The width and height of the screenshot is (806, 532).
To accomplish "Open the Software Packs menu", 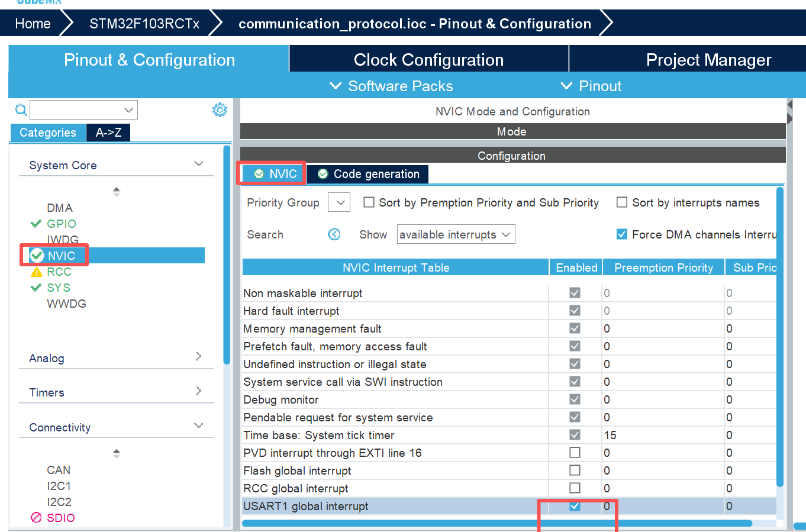I will [392, 86].
